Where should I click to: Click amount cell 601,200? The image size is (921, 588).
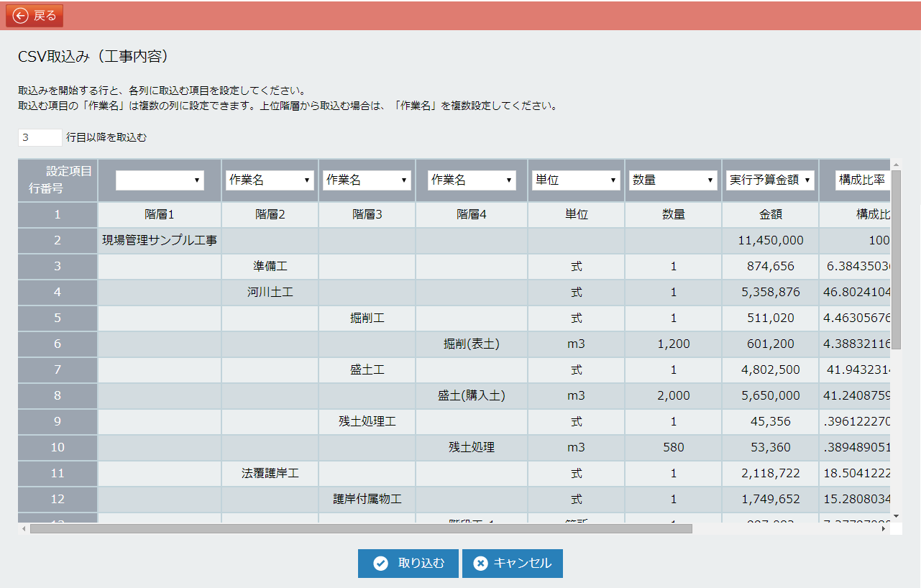click(770, 344)
